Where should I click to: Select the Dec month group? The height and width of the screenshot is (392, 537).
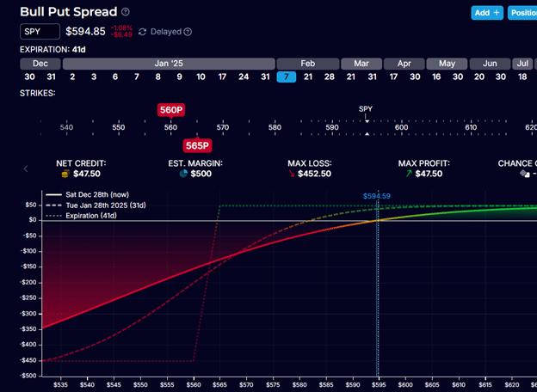pyautogui.click(x=40, y=64)
